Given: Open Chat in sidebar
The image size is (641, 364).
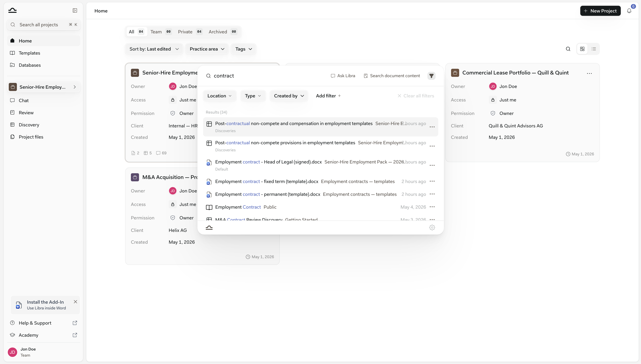Looking at the screenshot, I should (44, 100).
